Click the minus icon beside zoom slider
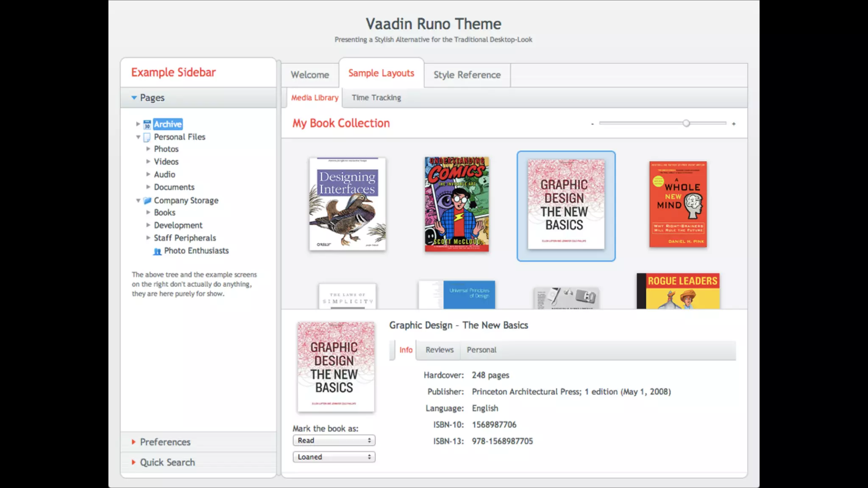 [592, 124]
